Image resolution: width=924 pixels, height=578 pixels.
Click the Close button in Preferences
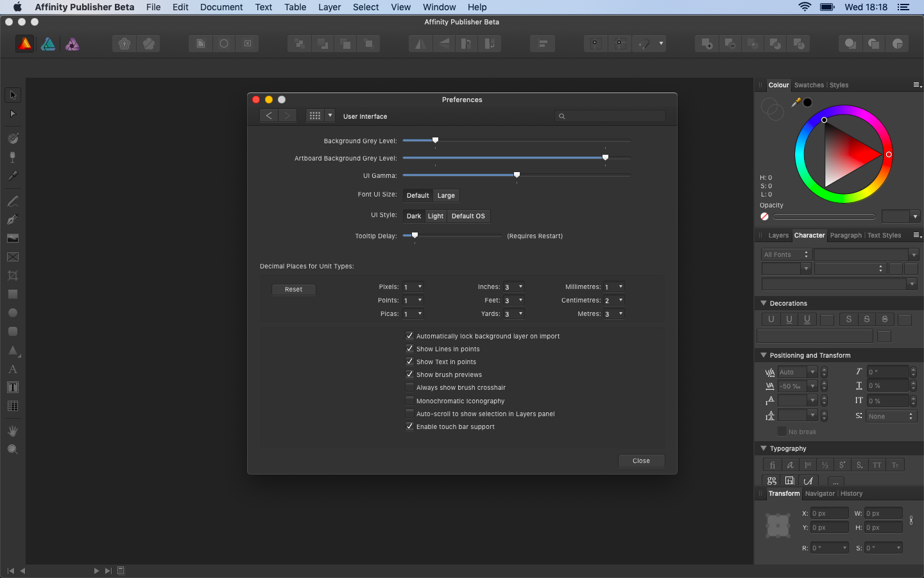(x=641, y=460)
